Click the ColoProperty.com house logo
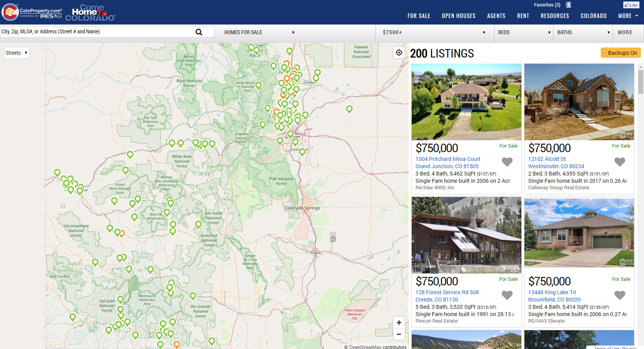This screenshot has width=644, height=349. coord(10,12)
